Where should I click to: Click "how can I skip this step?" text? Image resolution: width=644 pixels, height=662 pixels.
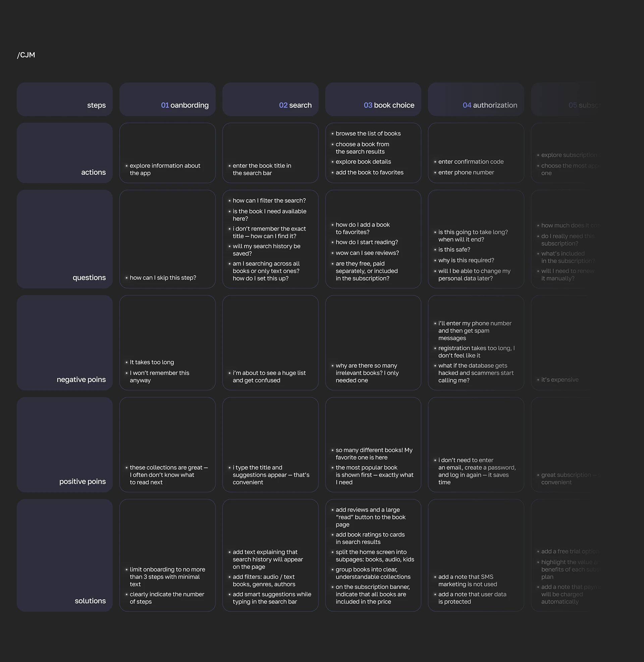point(163,278)
